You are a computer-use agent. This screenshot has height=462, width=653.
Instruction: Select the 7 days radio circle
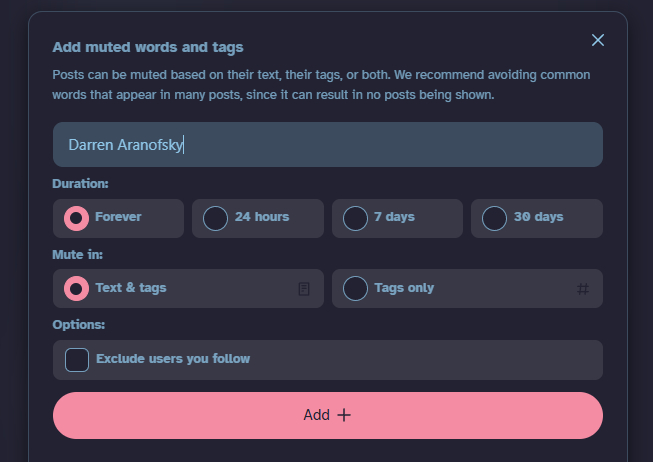pos(355,218)
